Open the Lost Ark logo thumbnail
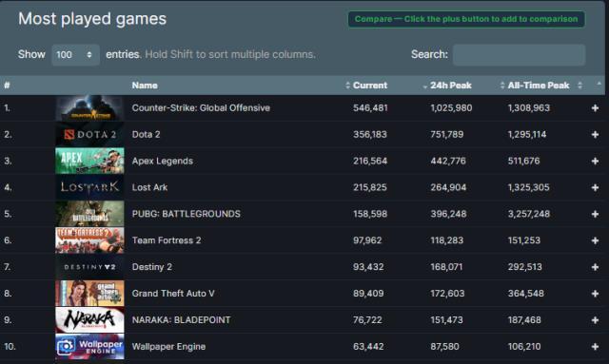 pos(89,187)
